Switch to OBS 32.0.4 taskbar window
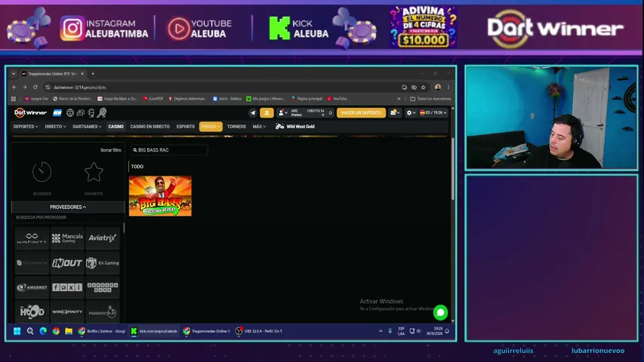 click(x=259, y=331)
